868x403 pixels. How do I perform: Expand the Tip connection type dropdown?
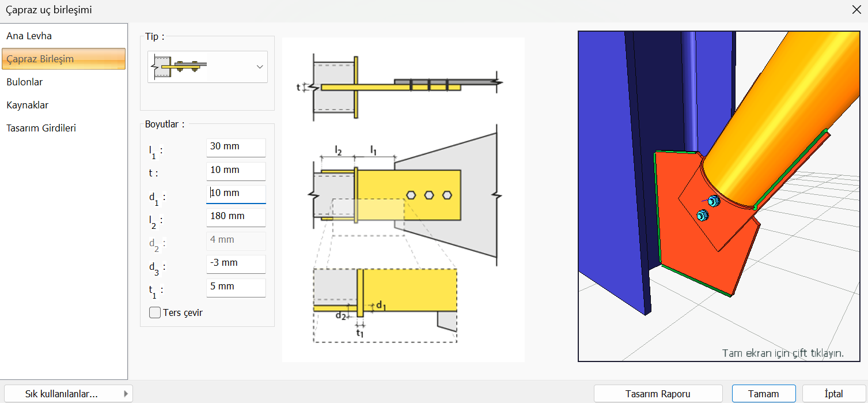tap(259, 67)
